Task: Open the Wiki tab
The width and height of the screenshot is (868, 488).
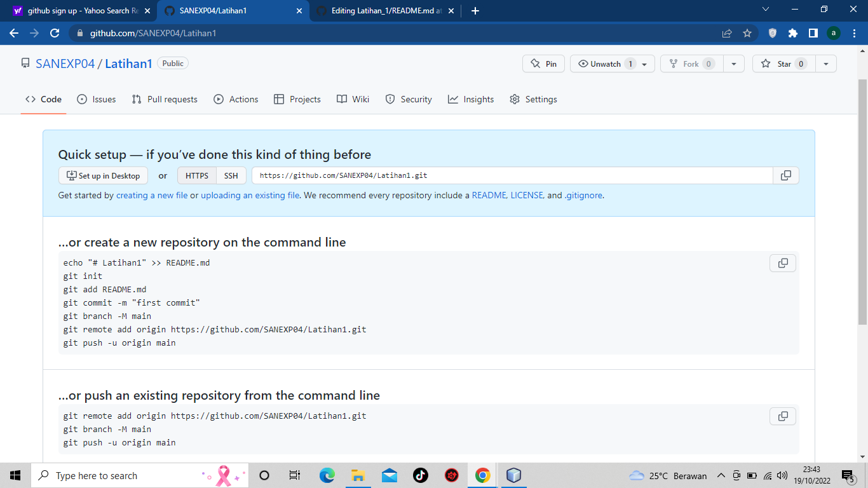Action: pyautogui.click(x=353, y=99)
